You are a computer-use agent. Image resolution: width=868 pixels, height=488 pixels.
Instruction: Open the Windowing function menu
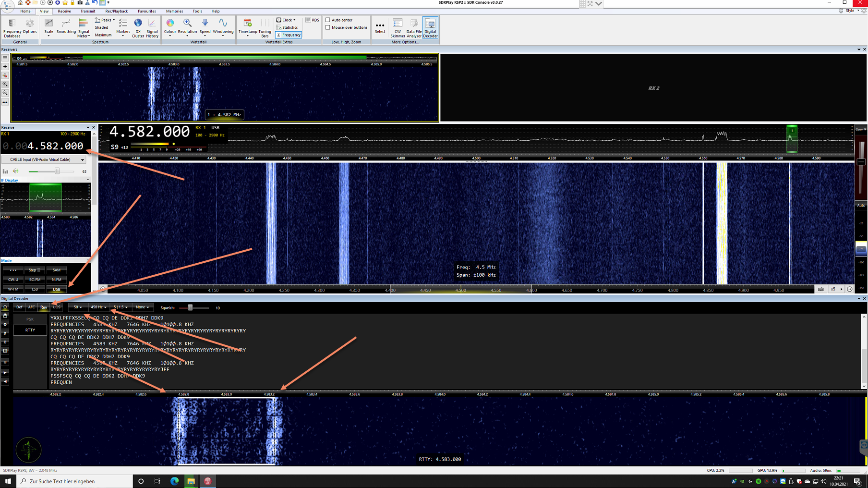pyautogui.click(x=223, y=28)
